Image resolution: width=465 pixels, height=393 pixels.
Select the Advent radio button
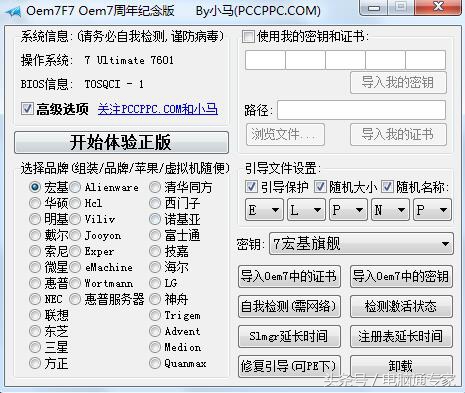point(155,331)
